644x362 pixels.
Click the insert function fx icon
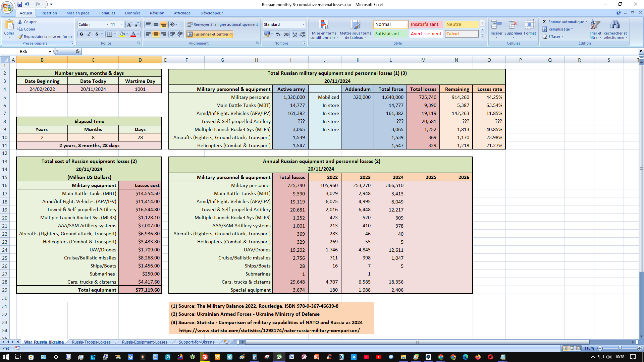[77, 51]
